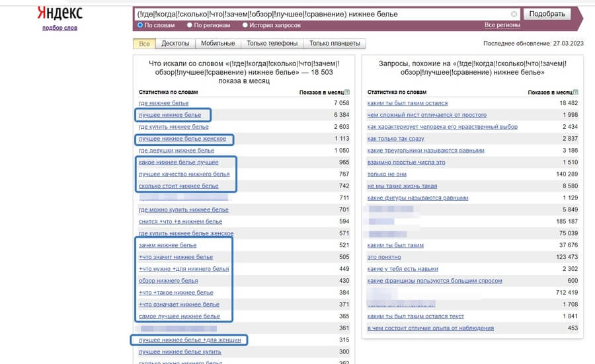This screenshot has width=595, height=364.
Task: Follow the лучшее нижнее белье женское link
Action: [182, 139]
